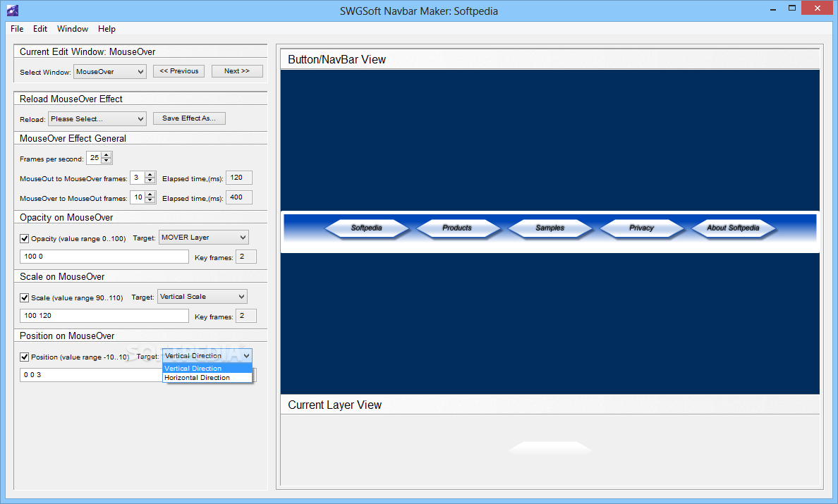Click the position values field '0 0 3'
This screenshot has width=838, height=504.
coord(91,375)
